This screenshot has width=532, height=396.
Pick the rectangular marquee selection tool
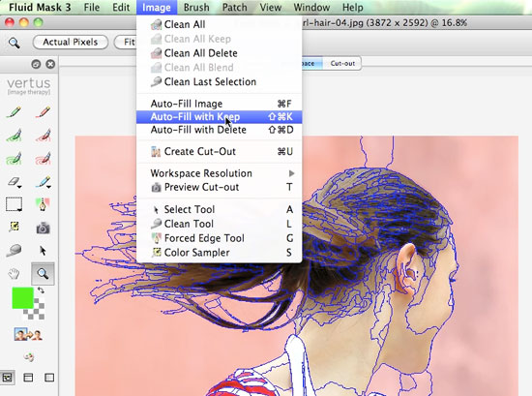point(14,204)
